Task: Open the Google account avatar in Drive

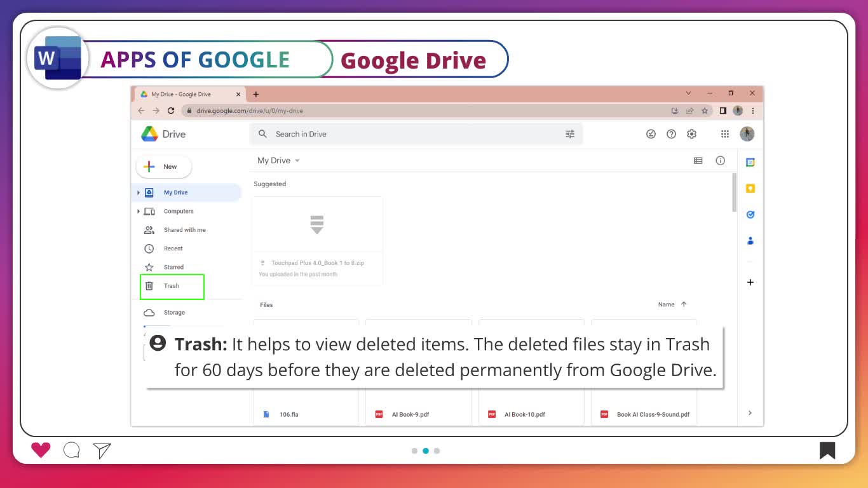Action: 747,134
